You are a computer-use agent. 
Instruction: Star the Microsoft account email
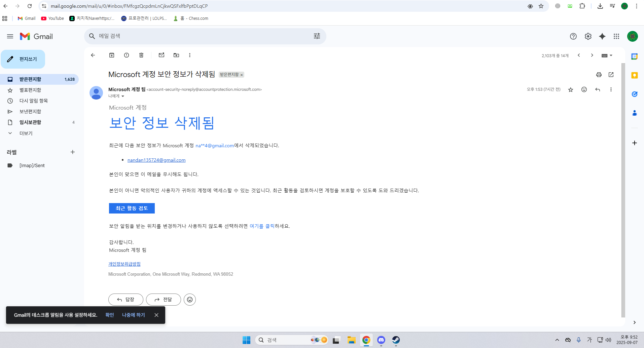571,89
